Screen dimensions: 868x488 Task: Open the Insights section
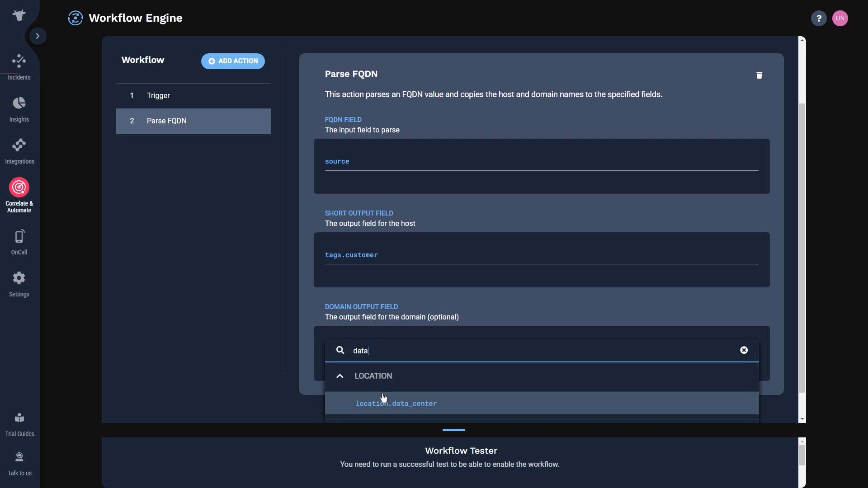[x=19, y=109]
